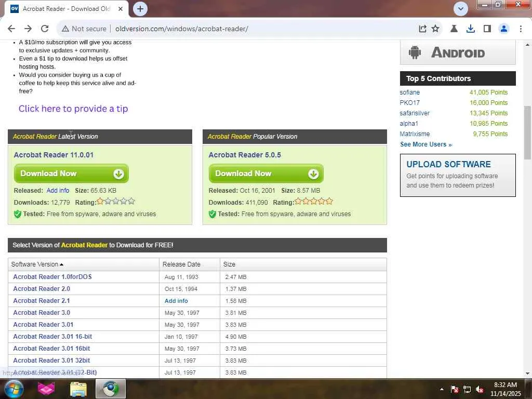Select the 'Oct 15, 1994' date cell
Screen dimensions: 532x399
181,289
